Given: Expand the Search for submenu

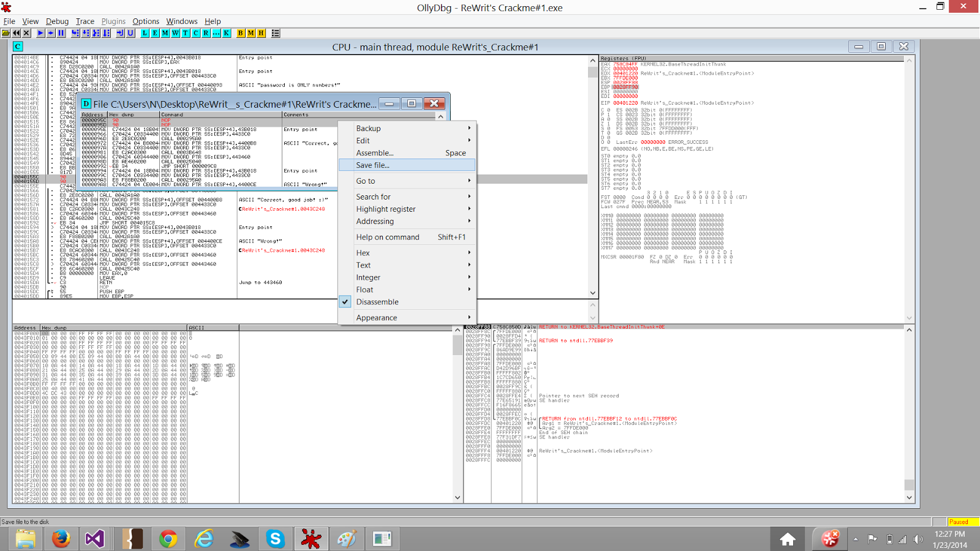Looking at the screenshot, I should coord(407,197).
